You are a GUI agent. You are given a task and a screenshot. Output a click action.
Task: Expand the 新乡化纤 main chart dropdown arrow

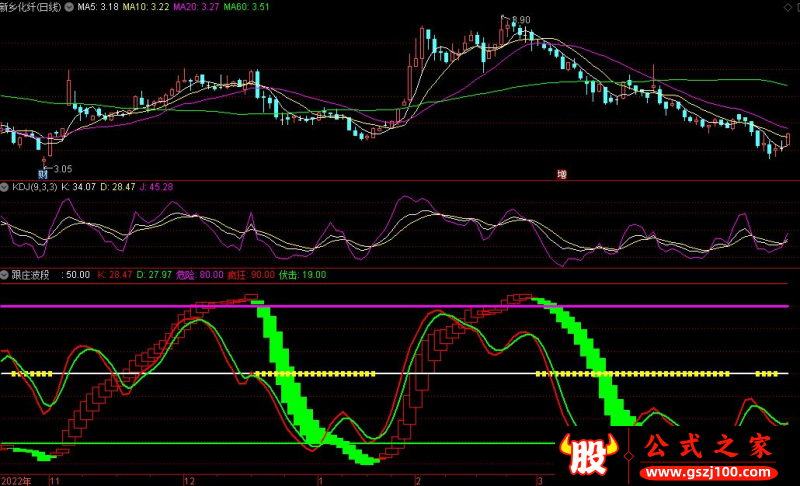(x=67, y=7)
